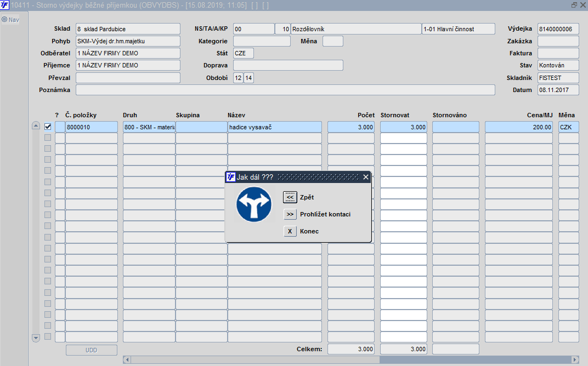Check the checkbox in the second row

(x=48, y=138)
